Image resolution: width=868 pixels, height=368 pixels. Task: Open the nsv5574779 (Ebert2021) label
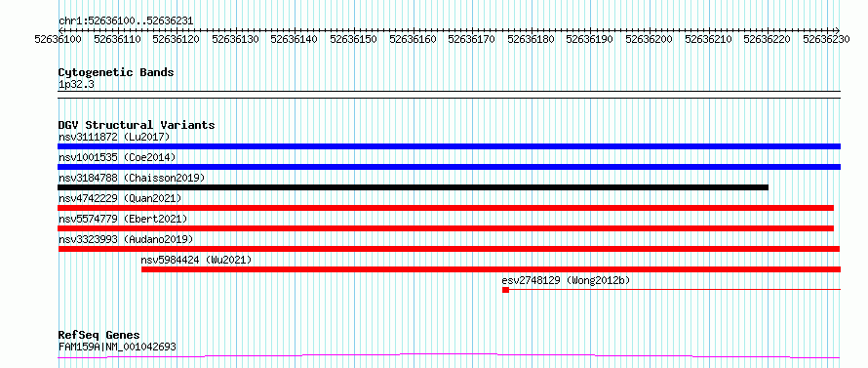123,219
